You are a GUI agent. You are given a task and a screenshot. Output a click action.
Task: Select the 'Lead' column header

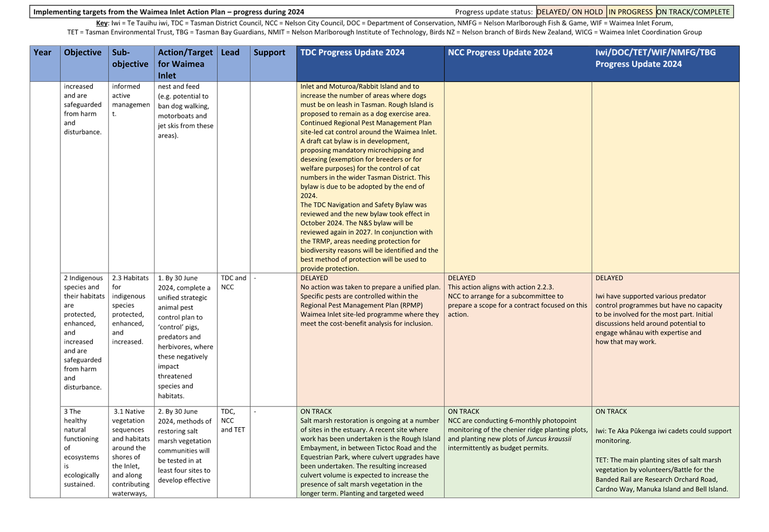click(234, 64)
